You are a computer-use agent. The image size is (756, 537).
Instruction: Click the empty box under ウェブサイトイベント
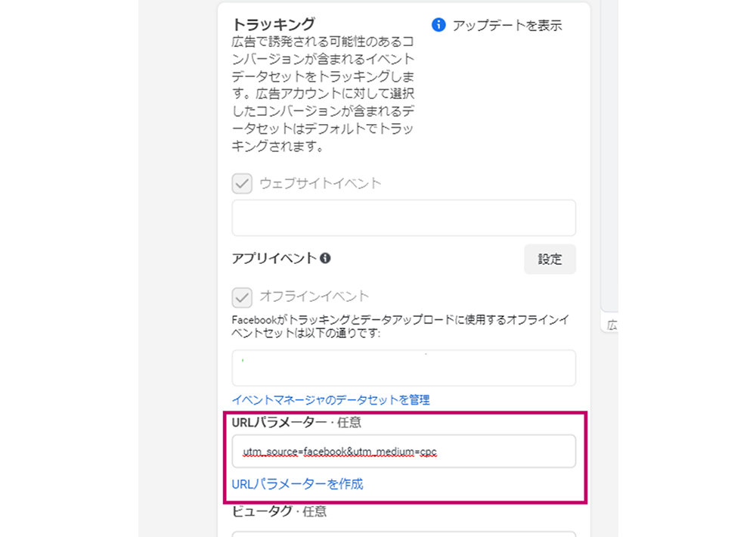[404, 218]
